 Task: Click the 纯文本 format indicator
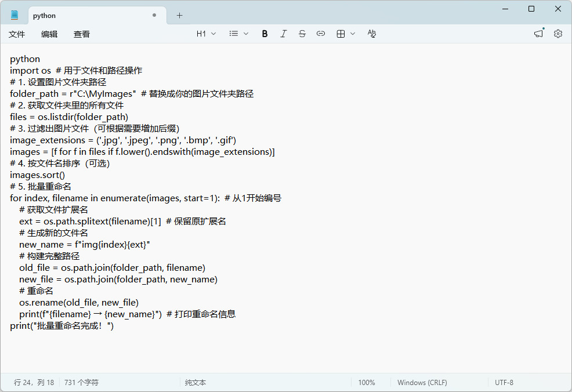click(x=196, y=383)
